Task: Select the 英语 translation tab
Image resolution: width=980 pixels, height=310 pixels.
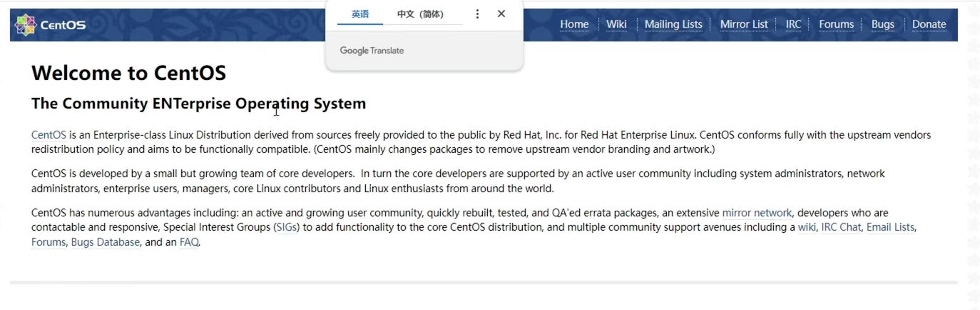Action: (x=360, y=14)
